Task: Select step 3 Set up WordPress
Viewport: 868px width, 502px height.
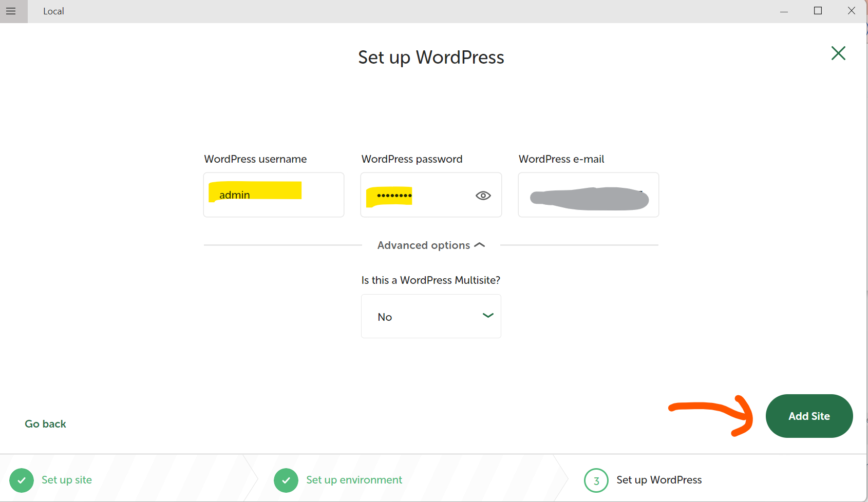Action: click(659, 480)
